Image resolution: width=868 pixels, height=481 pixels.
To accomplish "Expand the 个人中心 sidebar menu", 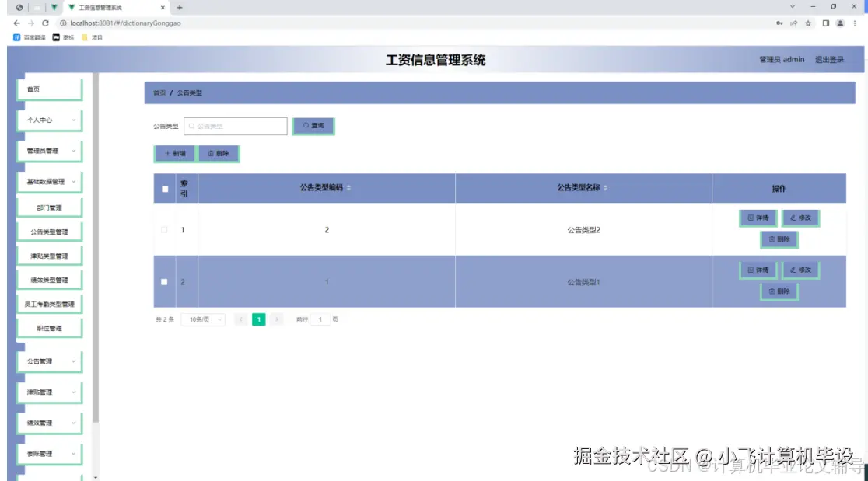I will [x=50, y=120].
